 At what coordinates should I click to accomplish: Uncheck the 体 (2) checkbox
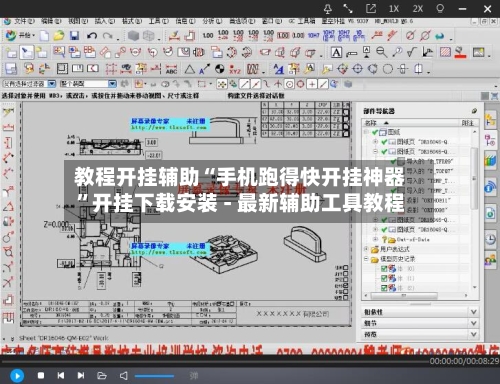pos(384,288)
